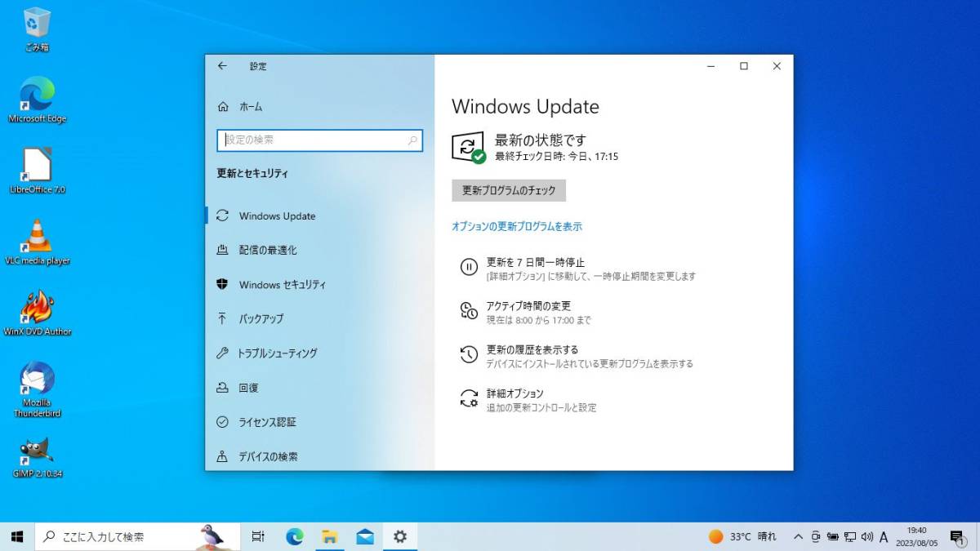Click the pause icon for 更新を7日間一時停止
980x551 pixels.
[469, 266]
